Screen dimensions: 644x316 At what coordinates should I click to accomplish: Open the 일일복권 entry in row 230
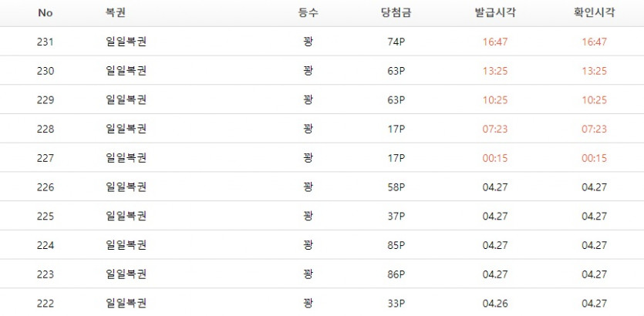[x=126, y=71]
